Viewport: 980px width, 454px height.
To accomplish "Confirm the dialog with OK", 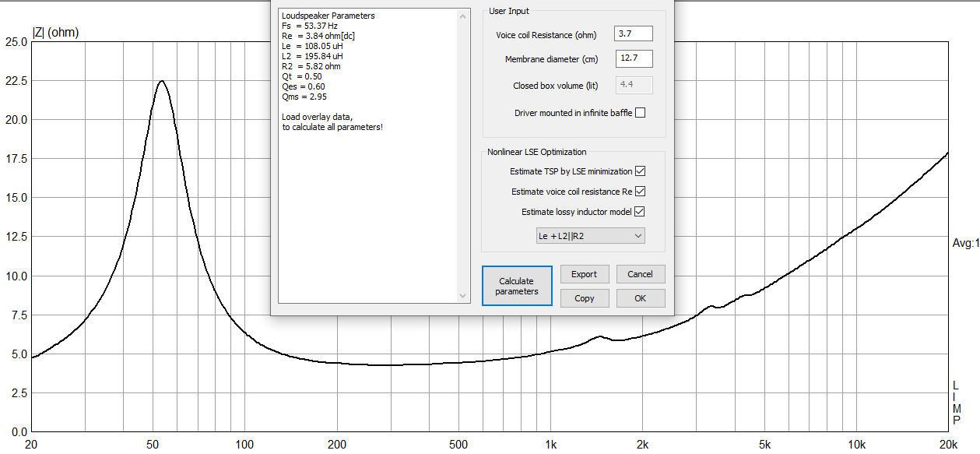I will pyautogui.click(x=641, y=298).
